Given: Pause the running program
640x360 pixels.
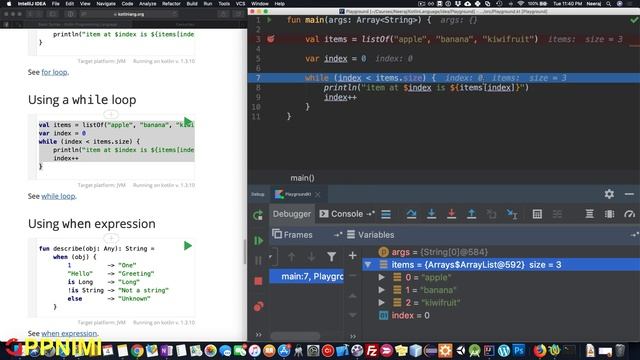Looking at the screenshot, I should 258,260.
